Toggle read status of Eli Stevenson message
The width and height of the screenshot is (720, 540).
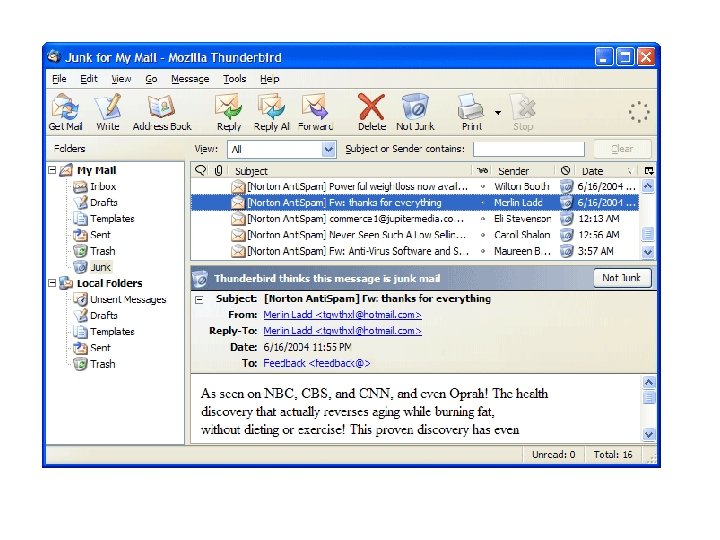483,219
